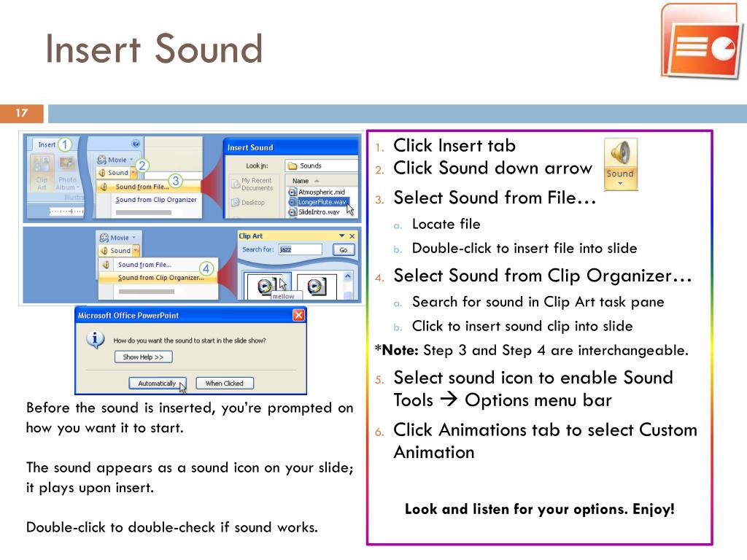Viewport: 747px width, 560px height.
Task: Click the note about Step 3 and Step 4
Action: click(532, 351)
